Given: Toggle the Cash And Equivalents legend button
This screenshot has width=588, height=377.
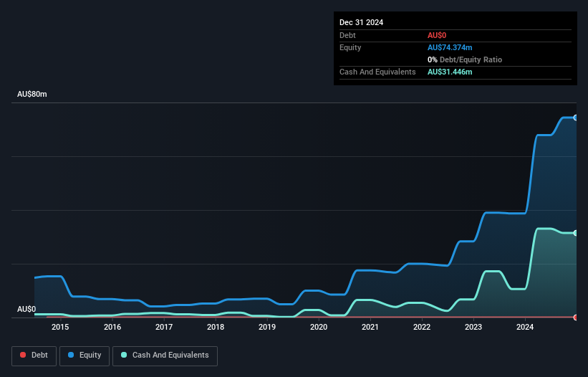Looking at the screenshot, I should (165, 355).
